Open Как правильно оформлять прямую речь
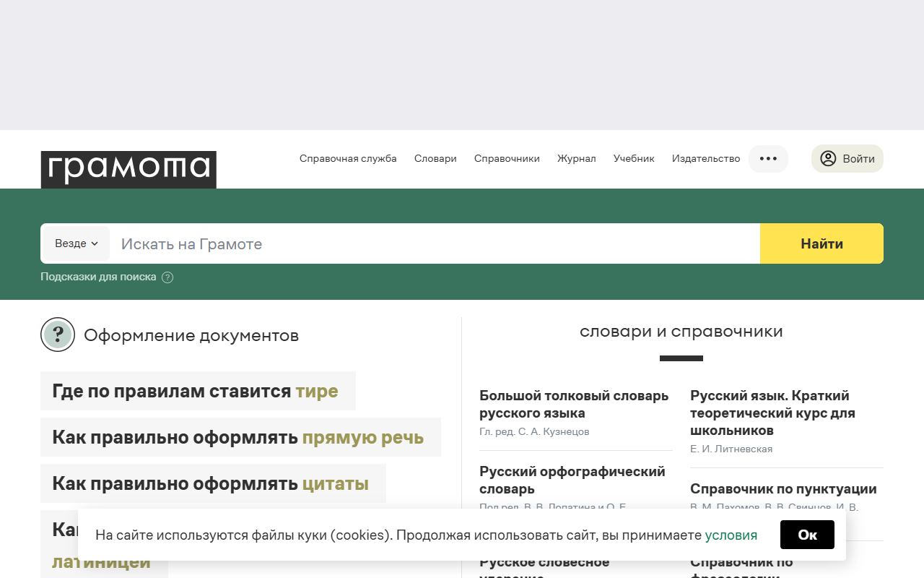The height and width of the screenshot is (578, 924). (x=240, y=437)
